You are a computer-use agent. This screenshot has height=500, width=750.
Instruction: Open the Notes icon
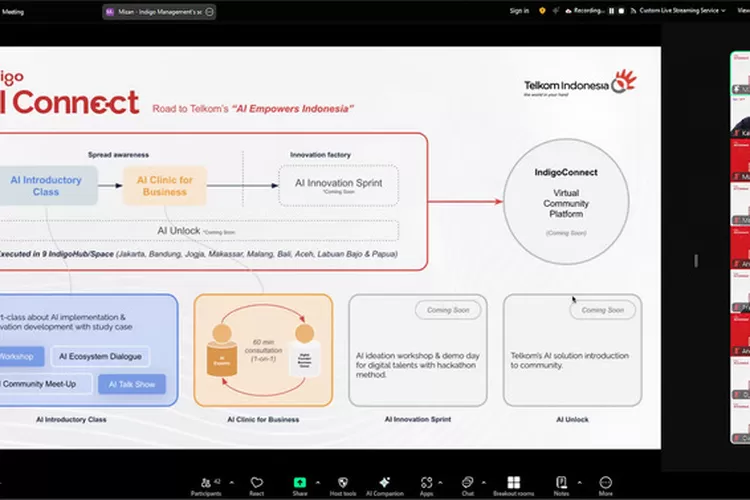pyautogui.click(x=561, y=484)
